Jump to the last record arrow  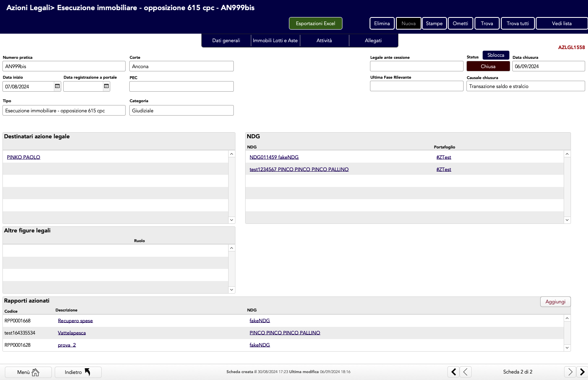click(582, 372)
